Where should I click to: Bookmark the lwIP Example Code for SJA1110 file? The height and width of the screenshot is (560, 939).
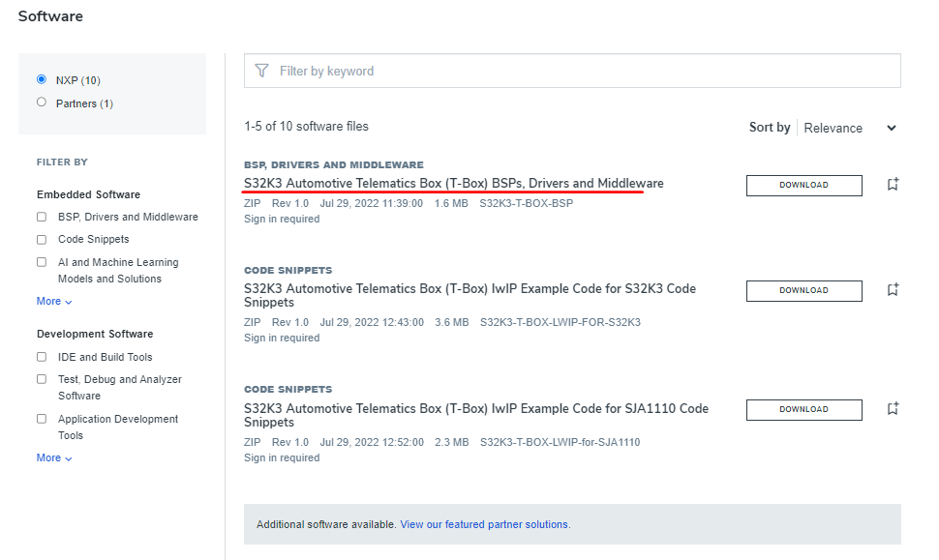893,408
